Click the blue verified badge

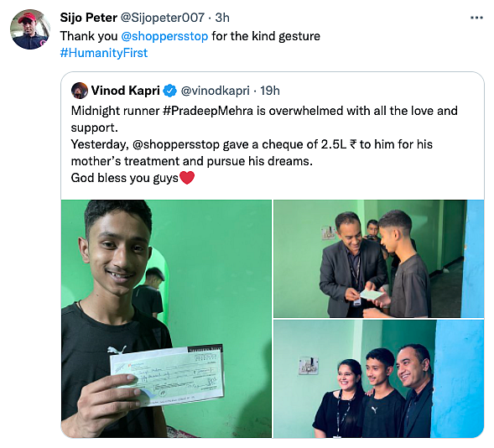(x=170, y=91)
